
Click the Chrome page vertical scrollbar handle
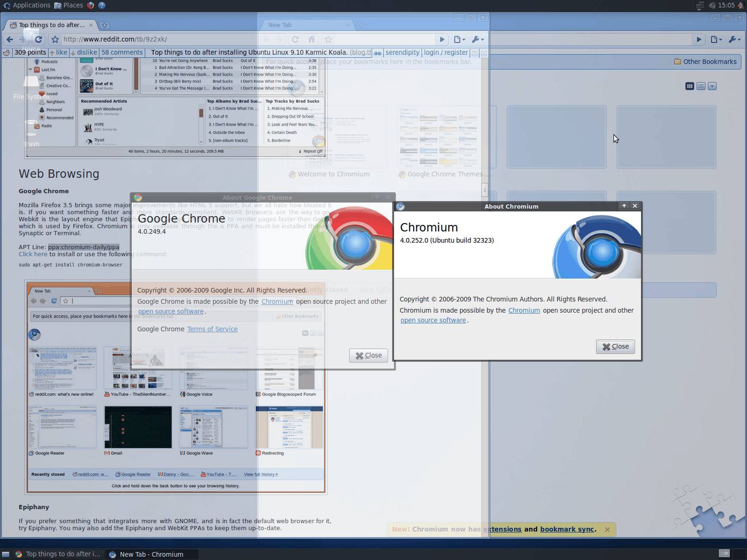485,190
